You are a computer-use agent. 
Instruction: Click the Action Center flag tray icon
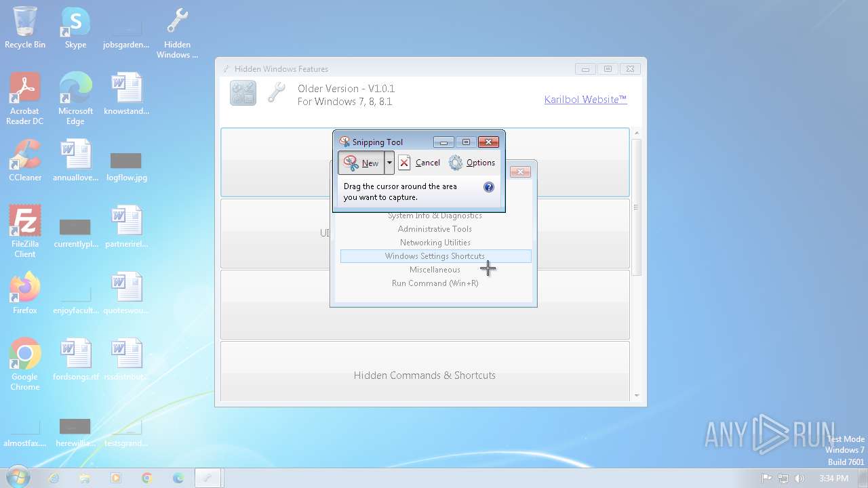click(767, 479)
